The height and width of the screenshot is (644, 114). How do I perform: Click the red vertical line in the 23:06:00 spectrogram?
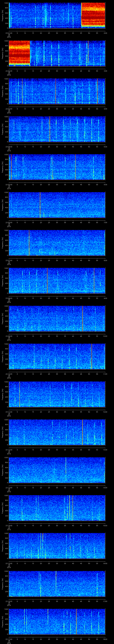[40, 205]
